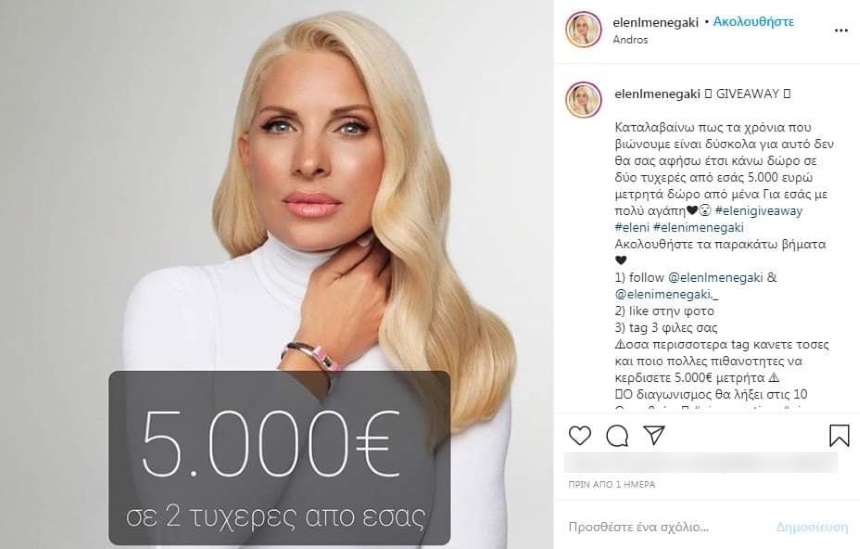The image size is (860, 549).
Task: Share post with paper plane icon
Action: coord(654,435)
